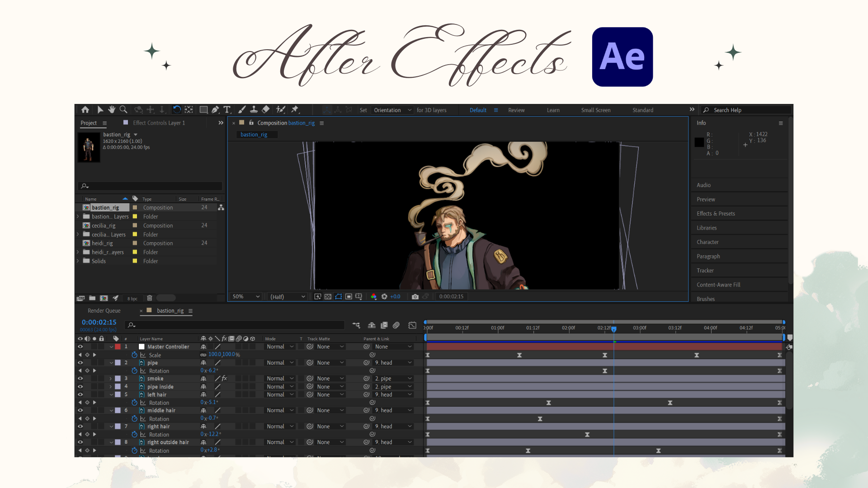Select the Brush tool

242,110
